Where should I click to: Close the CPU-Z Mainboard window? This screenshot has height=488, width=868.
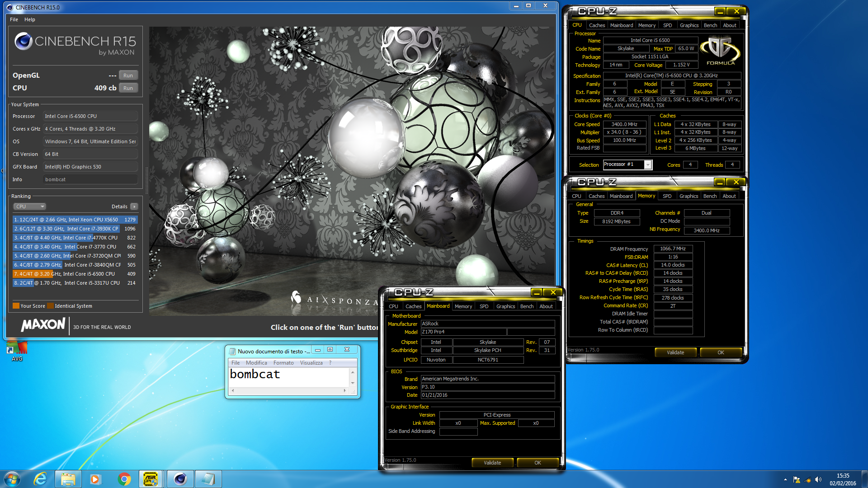click(x=553, y=292)
